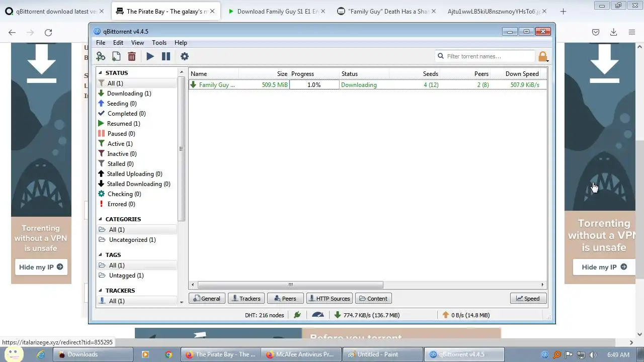Select the Family Guy torrent row
This screenshot has height=362, width=644.
click(367, 85)
